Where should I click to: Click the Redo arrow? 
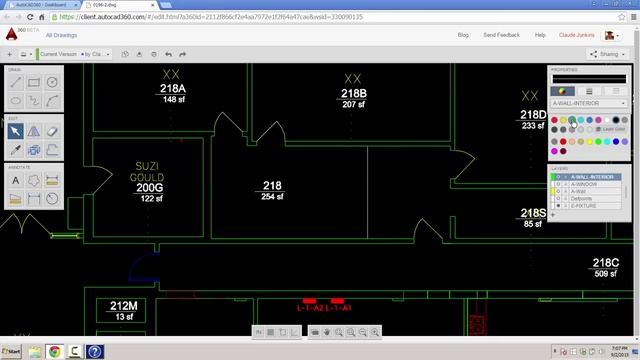pos(182,54)
